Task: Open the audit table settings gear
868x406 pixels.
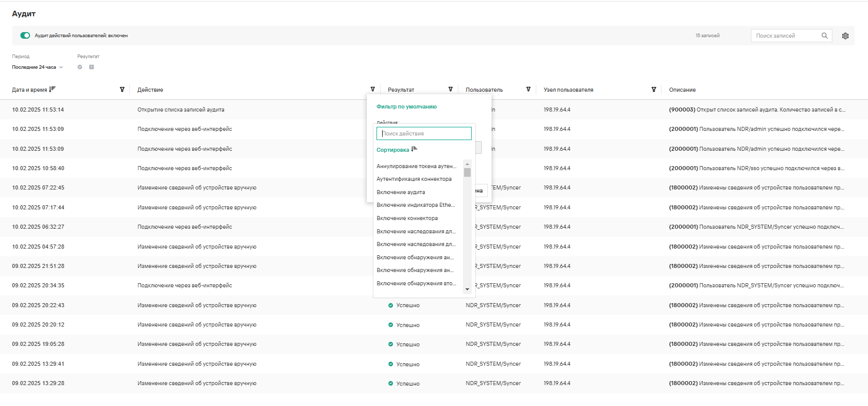Action: 845,36
